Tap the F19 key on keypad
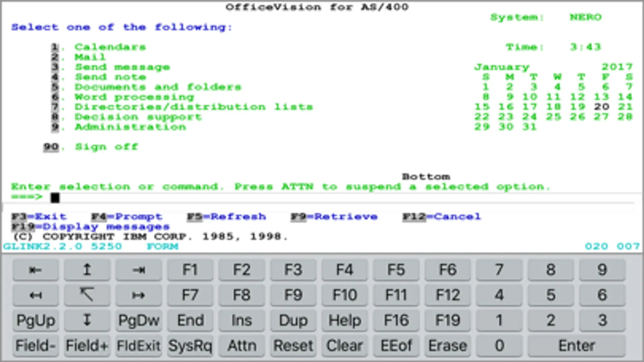644x362 pixels. [x=448, y=321]
